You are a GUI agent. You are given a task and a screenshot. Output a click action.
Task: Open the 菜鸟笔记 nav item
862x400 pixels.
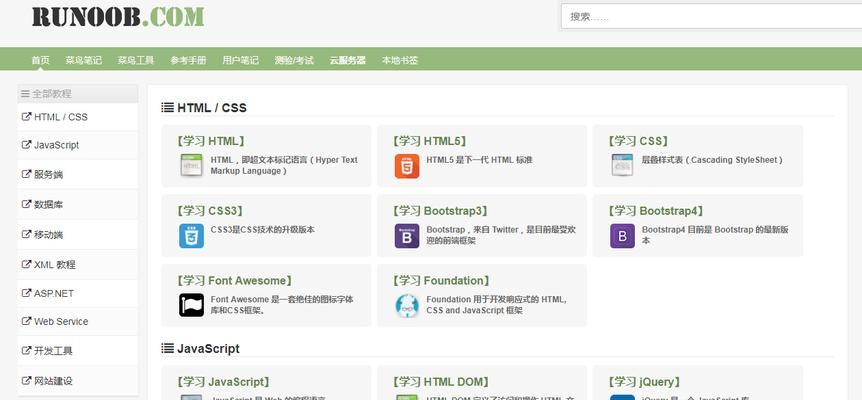click(x=84, y=60)
